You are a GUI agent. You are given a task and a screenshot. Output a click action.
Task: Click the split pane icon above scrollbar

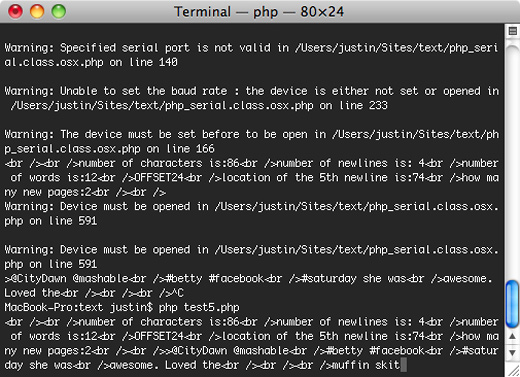pos(513,31)
